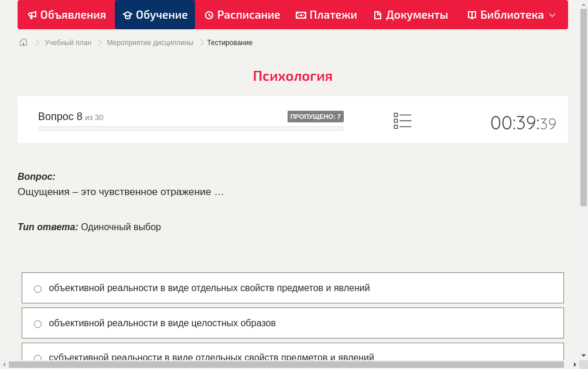Open the question list navigator icon

(x=402, y=120)
